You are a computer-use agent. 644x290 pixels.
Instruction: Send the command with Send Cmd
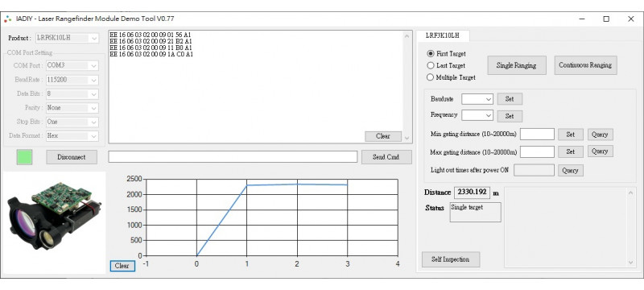point(386,157)
